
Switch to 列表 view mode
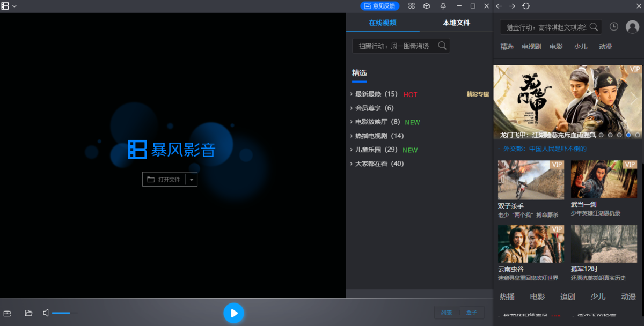click(x=447, y=312)
